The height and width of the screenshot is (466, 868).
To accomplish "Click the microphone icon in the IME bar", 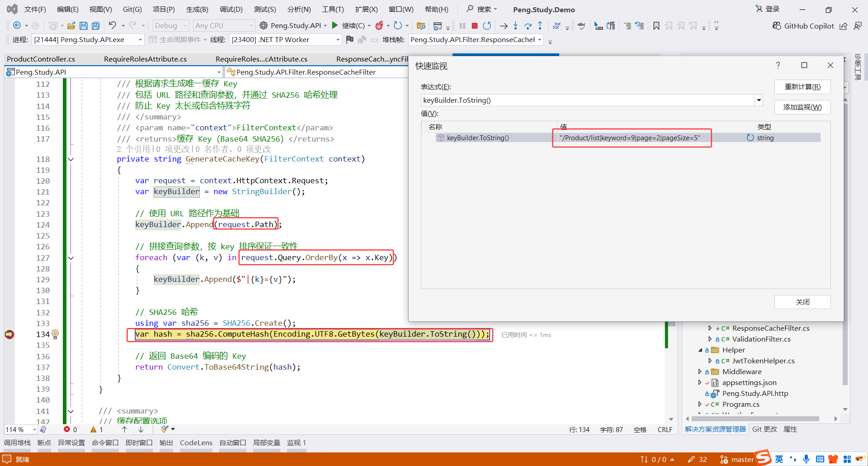I will click(807, 459).
